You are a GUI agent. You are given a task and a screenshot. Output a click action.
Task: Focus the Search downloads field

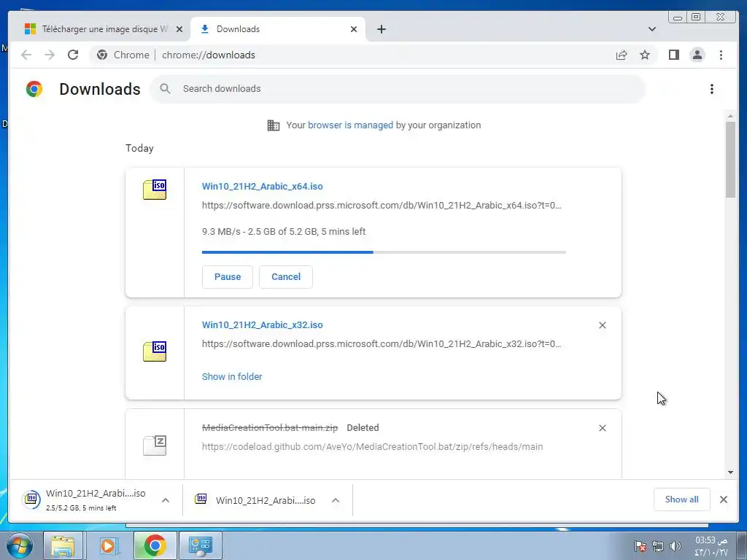pyautogui.click(x=398, y=88)
